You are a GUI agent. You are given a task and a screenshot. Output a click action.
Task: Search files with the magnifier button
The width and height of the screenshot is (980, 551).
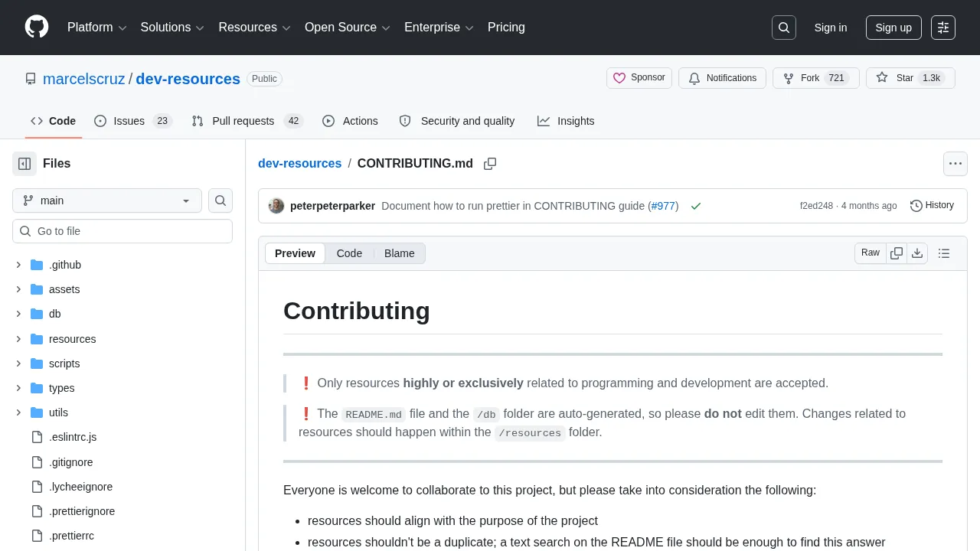pyautogui.click(x=220, y=201)
